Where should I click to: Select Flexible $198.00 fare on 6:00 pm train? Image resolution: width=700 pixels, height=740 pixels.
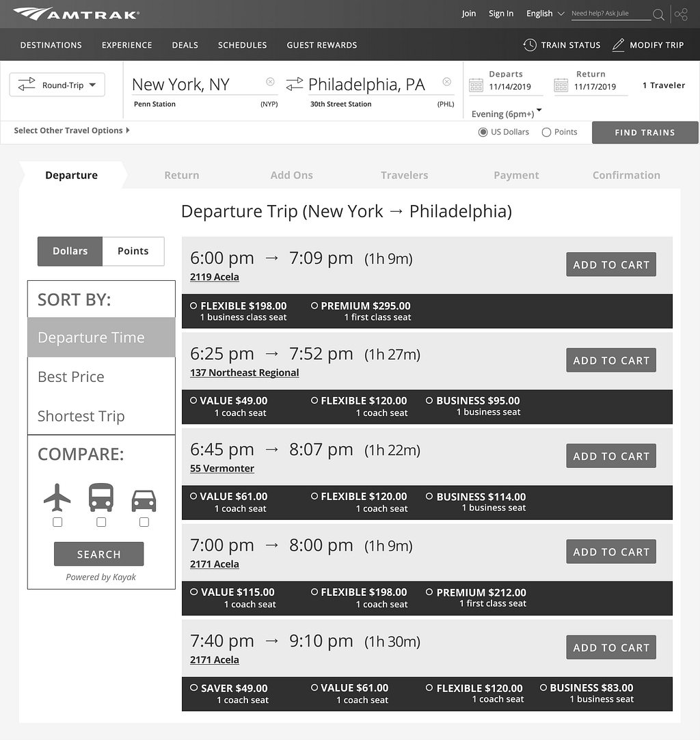(x=193, y=306)
